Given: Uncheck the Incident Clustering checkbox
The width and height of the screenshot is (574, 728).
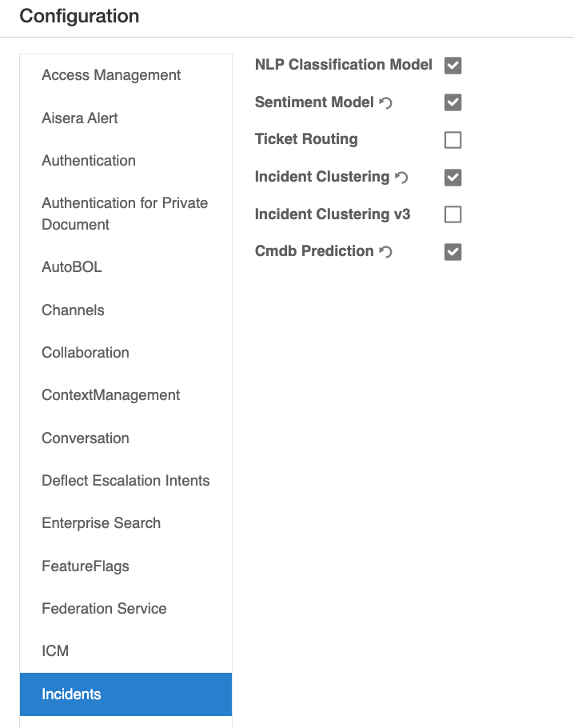Looking at the screenshot, I should [453, 177].
